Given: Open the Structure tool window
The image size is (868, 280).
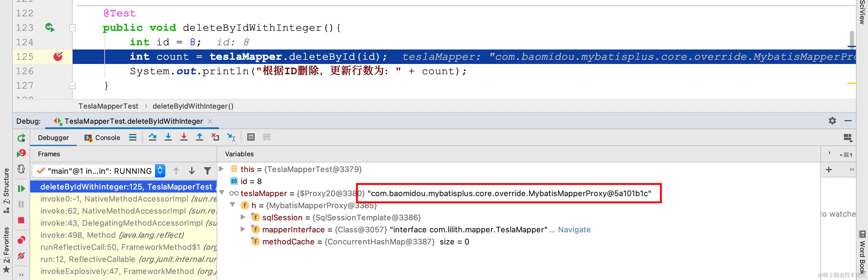Looking at the screenshot, I should coord(6,190).
